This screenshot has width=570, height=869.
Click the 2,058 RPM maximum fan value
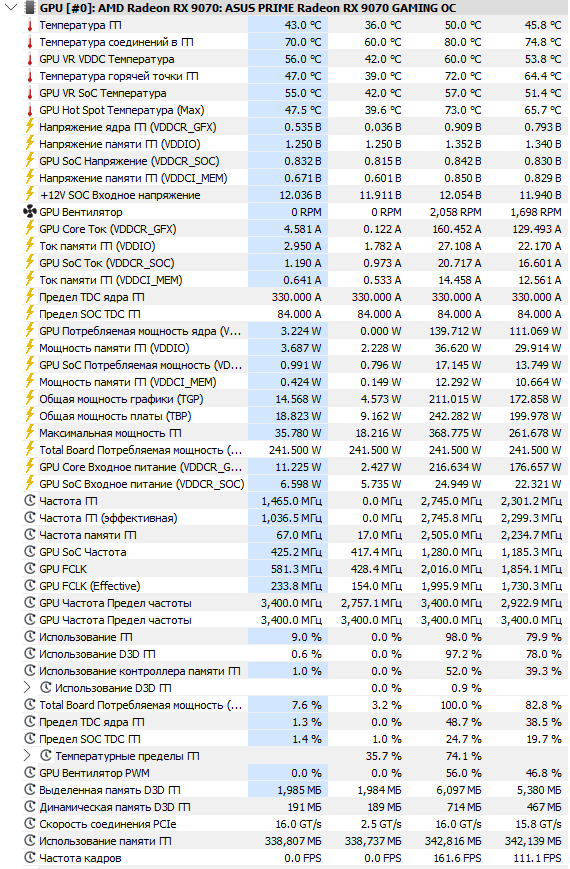tap(455, 212)
